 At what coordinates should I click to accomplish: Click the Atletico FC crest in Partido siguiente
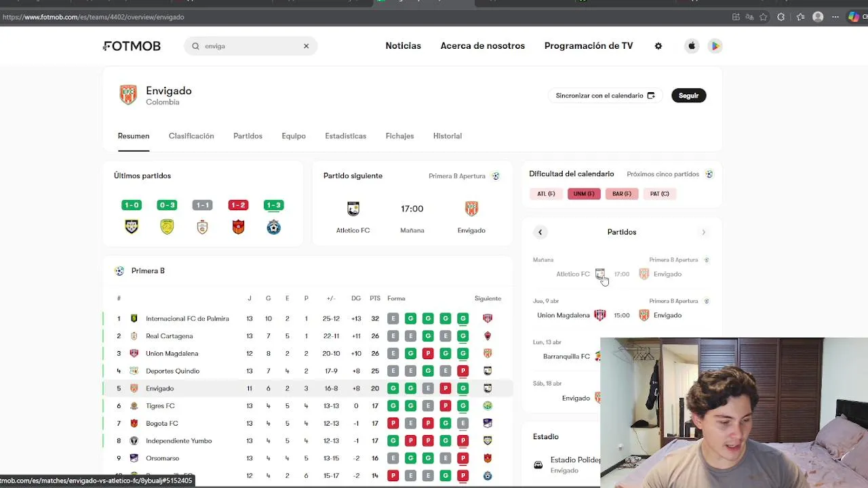(353, 209)
